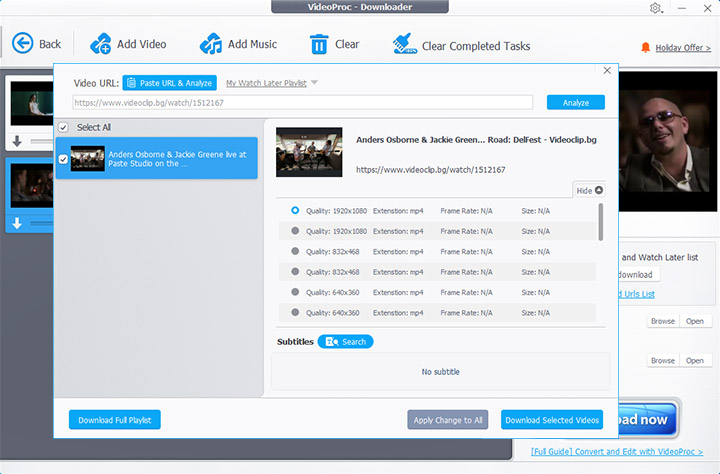
Task: Click the Search subtitles button
Action: click(345, 342)
